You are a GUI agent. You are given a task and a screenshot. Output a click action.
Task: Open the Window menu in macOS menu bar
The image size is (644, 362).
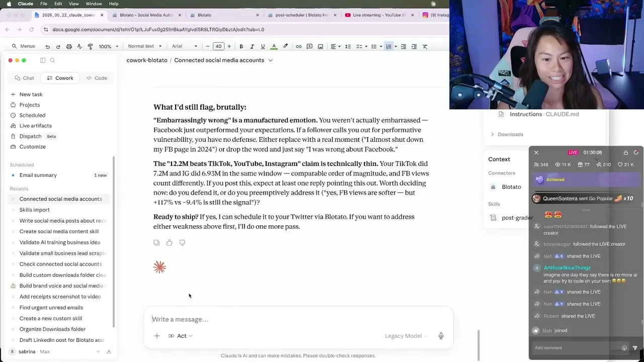pyautogui.click(x=94, y=4)
